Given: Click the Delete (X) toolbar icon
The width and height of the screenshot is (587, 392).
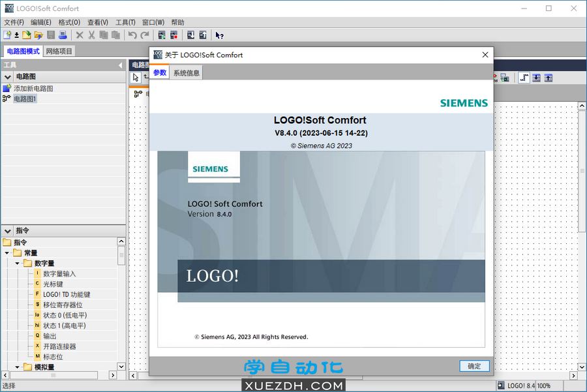Looking at the screenshot, I should tap(80, 35).
